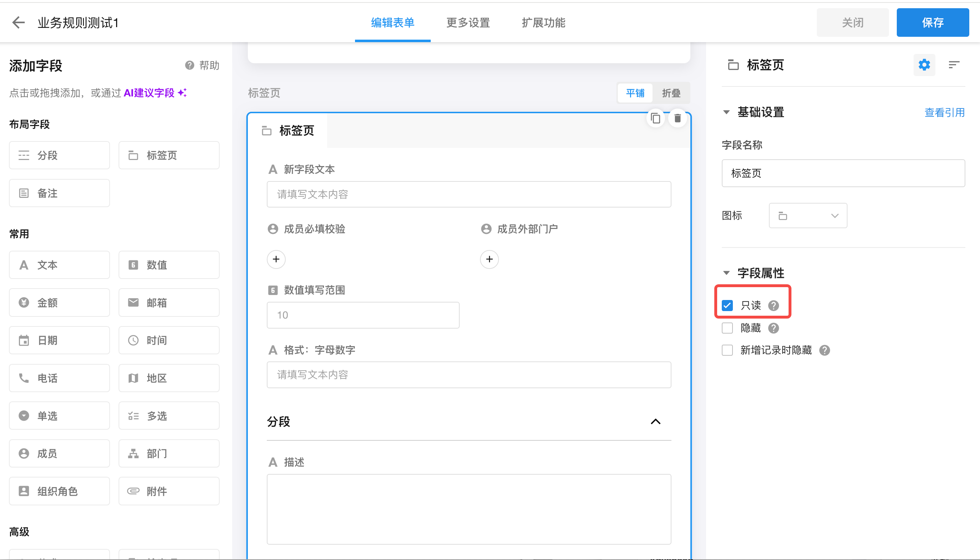The height and width of the screenshot is (560, 980).
Task: Add a 金额 field
Action: pyautogui.click(x=59, y=303)
